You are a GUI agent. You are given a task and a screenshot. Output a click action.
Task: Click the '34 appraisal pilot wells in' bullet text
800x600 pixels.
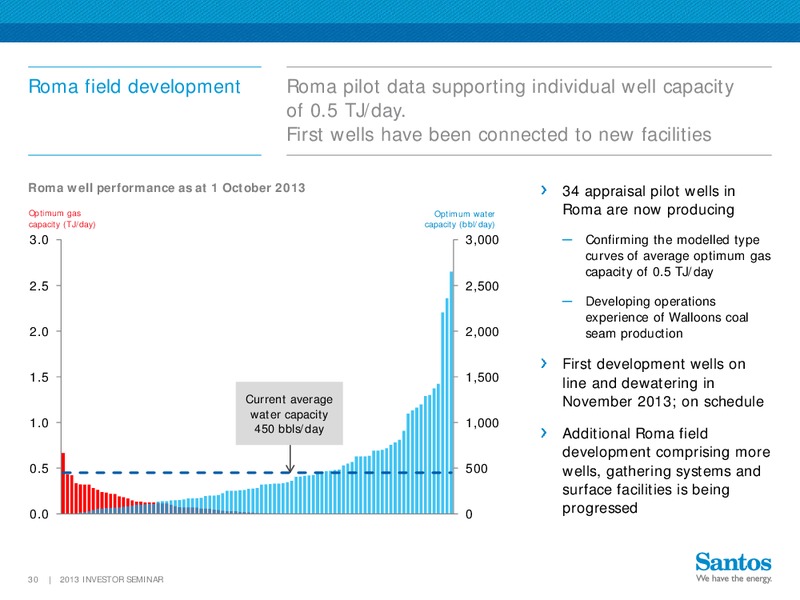pyautogui.click(x=648, y=191)
